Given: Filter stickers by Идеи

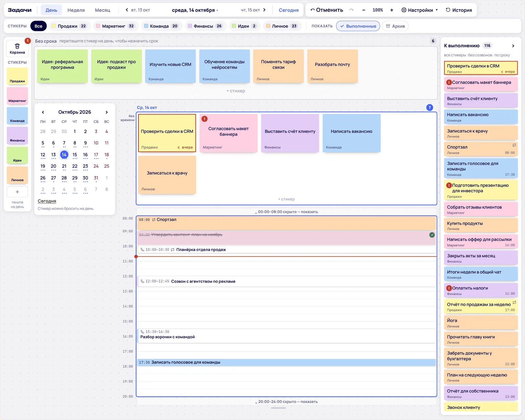Looking at the screenshot, I should coord(244,26).
